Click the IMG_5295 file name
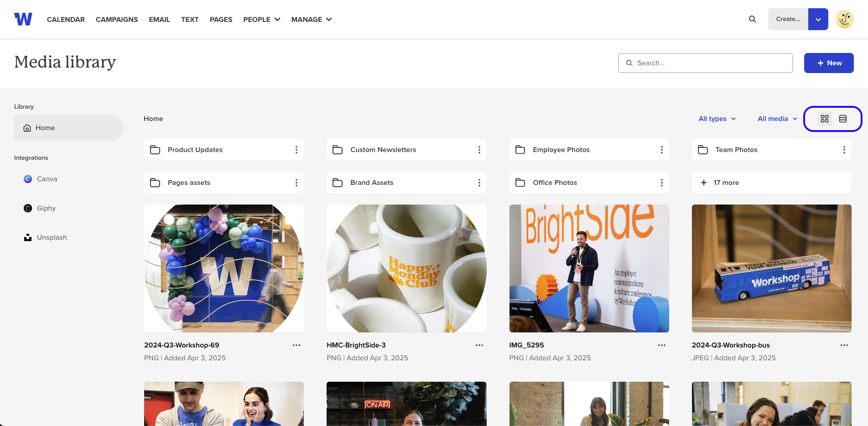Viewport: 868px width, 426px height. click(x=526, y=345)
